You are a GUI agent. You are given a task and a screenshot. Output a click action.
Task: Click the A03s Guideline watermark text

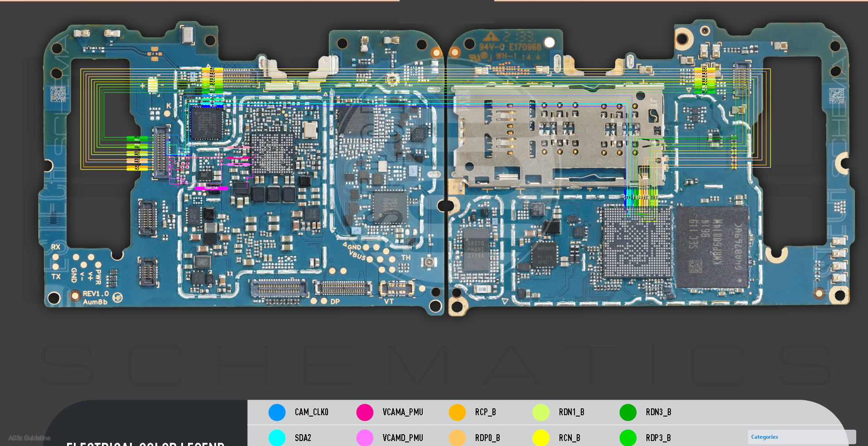click(29, 438)
